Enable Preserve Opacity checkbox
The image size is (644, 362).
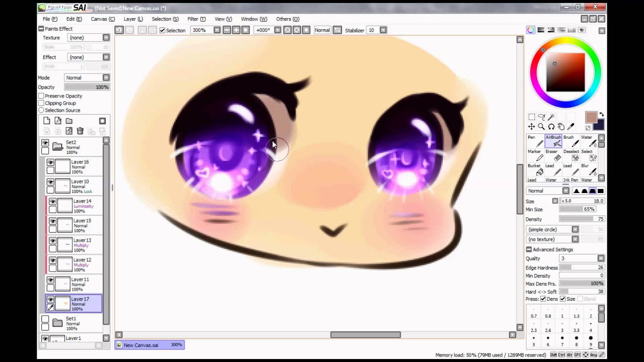pyautogui.click(x=41, y=96)
